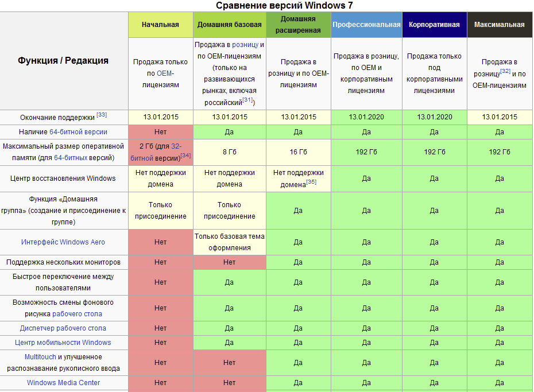The width and height of the screenshot is (534, 392).
Task: Click «Да» in Домашняя расширенная Aero row
Action: pyautogui.click(x=299, y=242)
